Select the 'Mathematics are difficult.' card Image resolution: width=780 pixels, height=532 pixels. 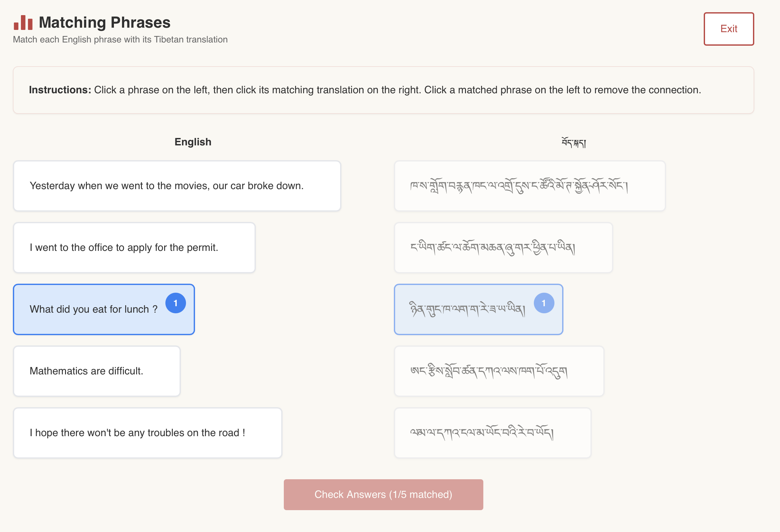click(x=97, y=371)
